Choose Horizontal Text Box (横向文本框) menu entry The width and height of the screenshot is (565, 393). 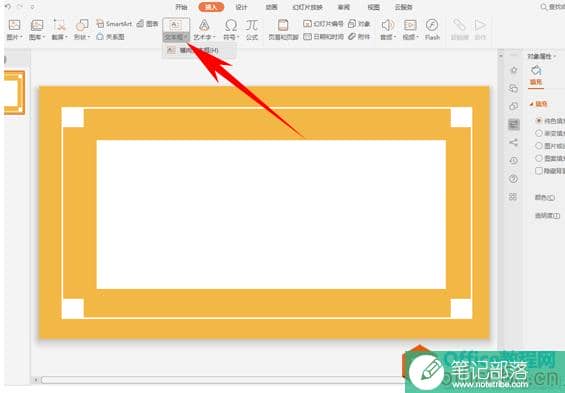[x=199, y=50]
